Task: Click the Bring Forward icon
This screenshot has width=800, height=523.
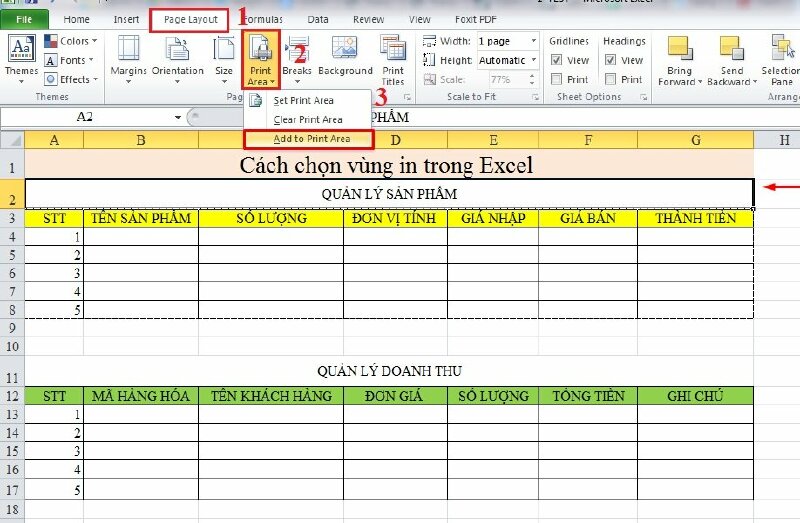Action: point(680,48)
